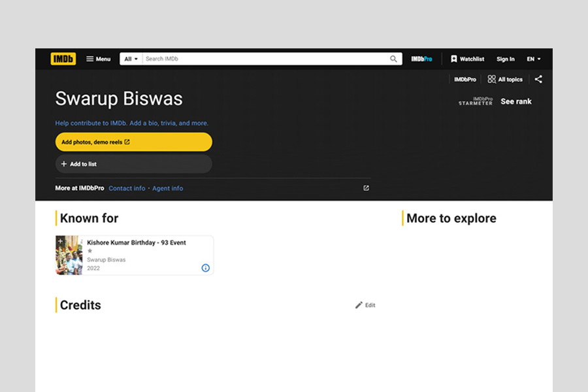Viewport: 588px width, 392px height.
Task: Expand the All search category dropdown
Action: [131, 59]
